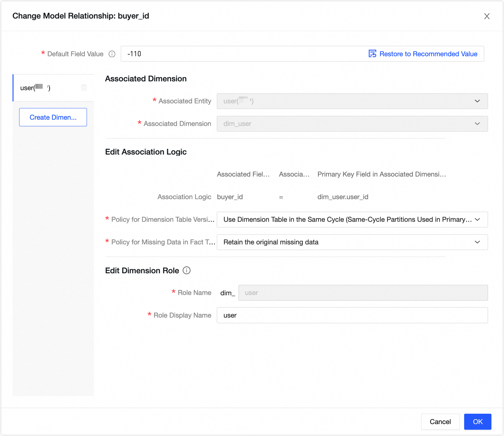Click Restore to Recommended Value link
504x436 pixels.
click(x=428, y=54)
